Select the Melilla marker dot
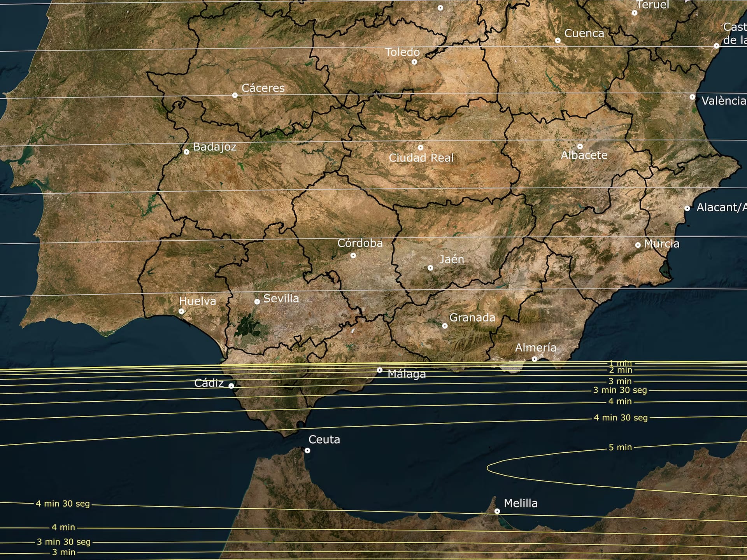Viewport: 747px width, 560px height. click(497, 511)
